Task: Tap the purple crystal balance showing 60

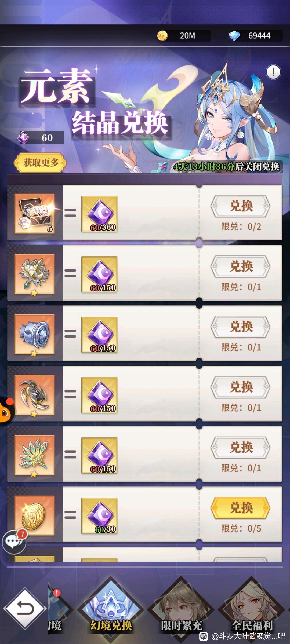Action: [41, 137]
